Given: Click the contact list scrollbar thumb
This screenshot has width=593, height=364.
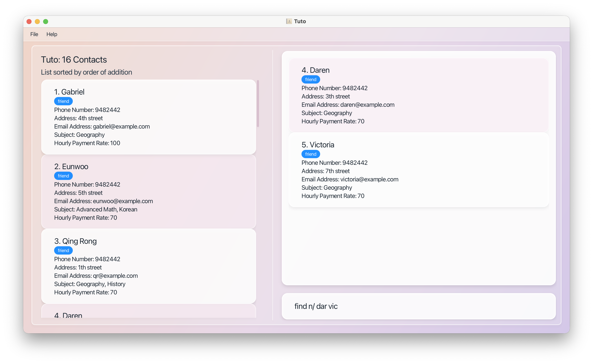Looking at the screenshot, I should (258, 103).
